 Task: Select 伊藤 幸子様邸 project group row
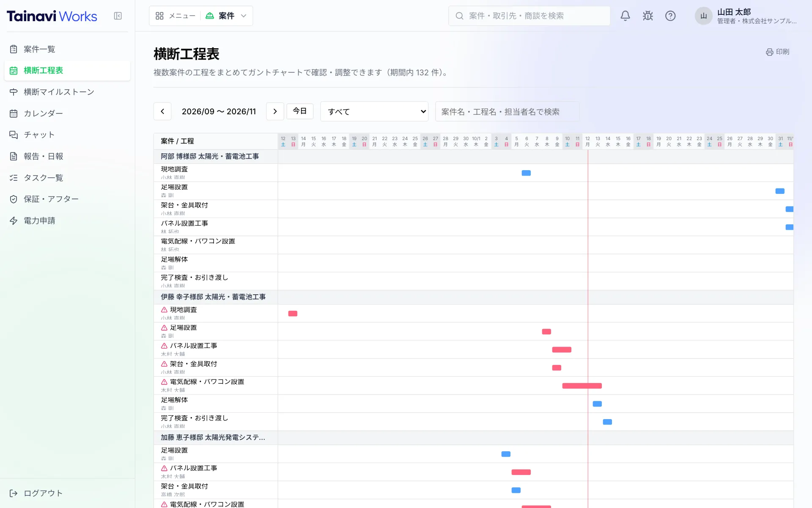click(473, 297)
